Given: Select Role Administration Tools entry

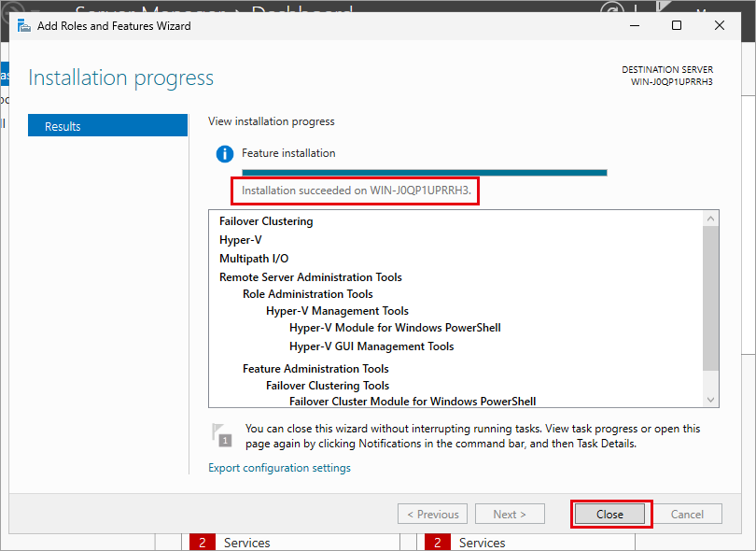Looking at the screenshot, I should pyautogui.click(x=308, y=294).
